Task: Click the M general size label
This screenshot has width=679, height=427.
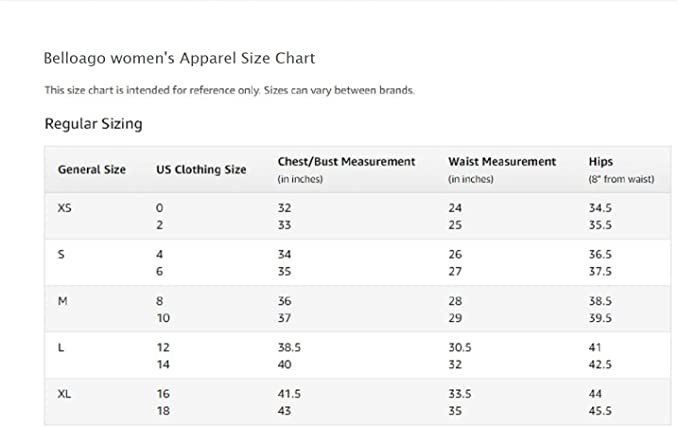Action: 63,301
